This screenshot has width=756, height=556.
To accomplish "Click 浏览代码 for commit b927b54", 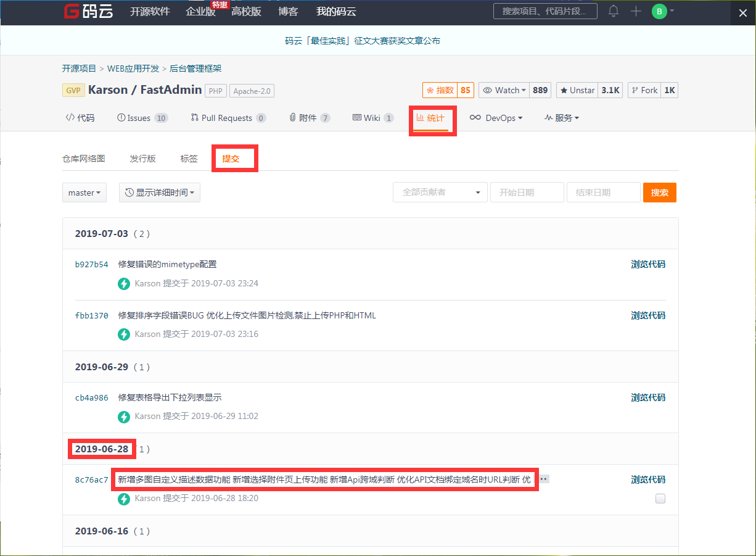I will 648,264.
